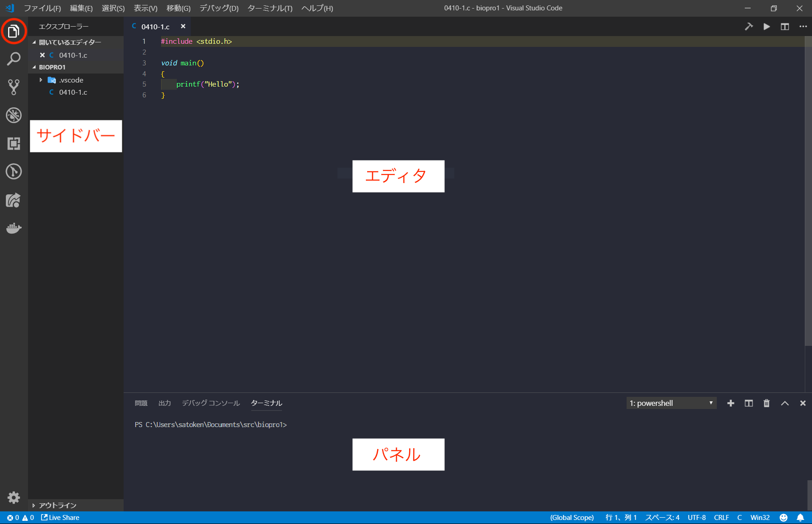Open the 移動(G) menu
The height and width of the screenshot is (524, 812).
178,8
